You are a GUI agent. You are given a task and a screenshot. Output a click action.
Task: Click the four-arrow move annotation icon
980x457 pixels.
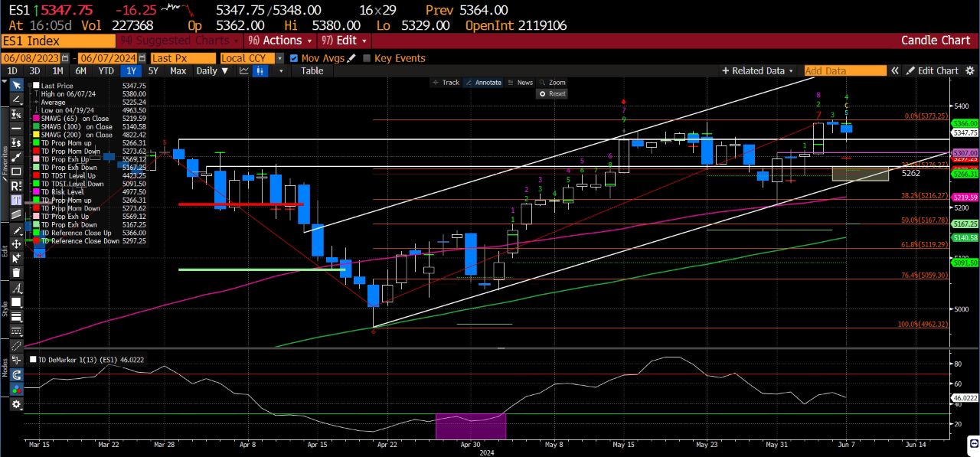point(17,245)
